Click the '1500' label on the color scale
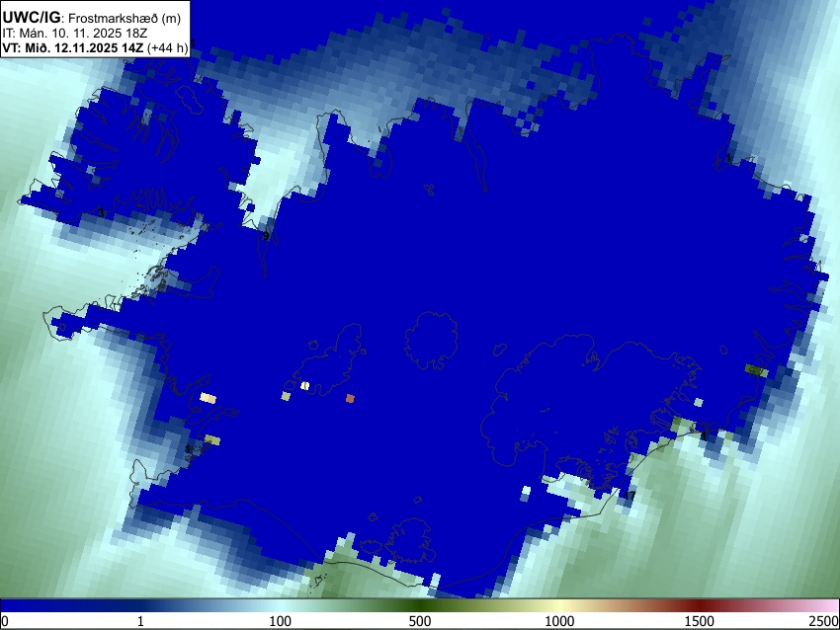Screen dimensions: 840x630 699,621
